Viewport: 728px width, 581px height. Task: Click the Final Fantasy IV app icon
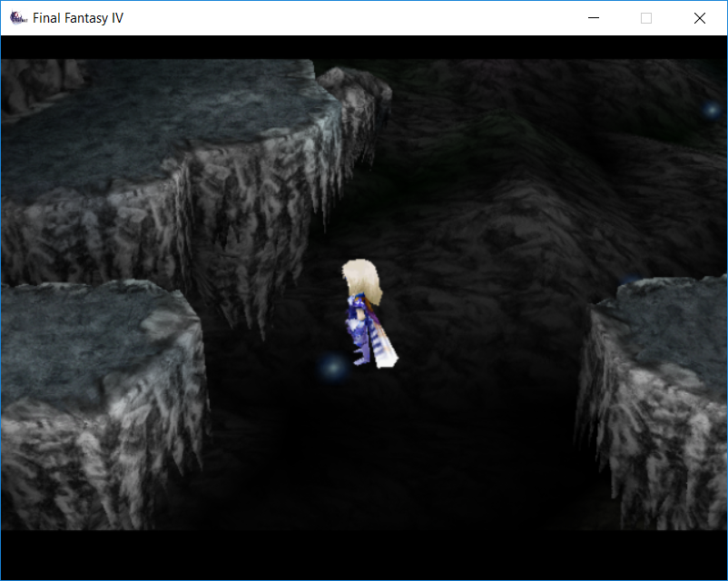18,18
